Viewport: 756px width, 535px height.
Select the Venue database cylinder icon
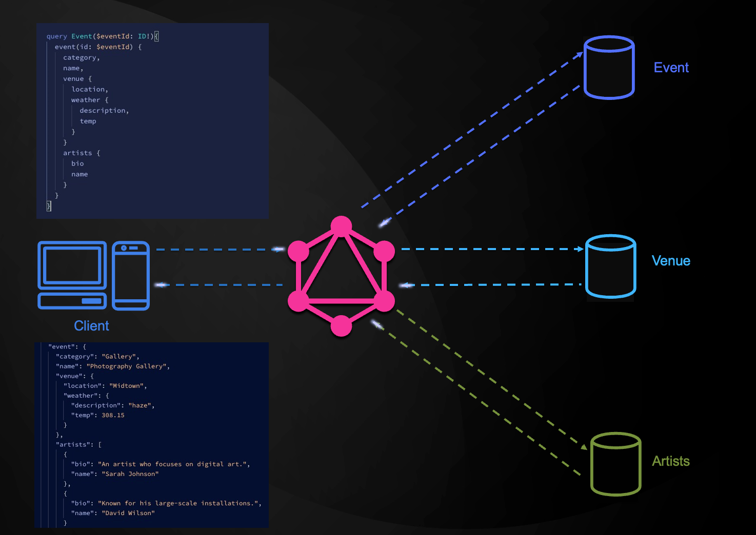[610, 266]
